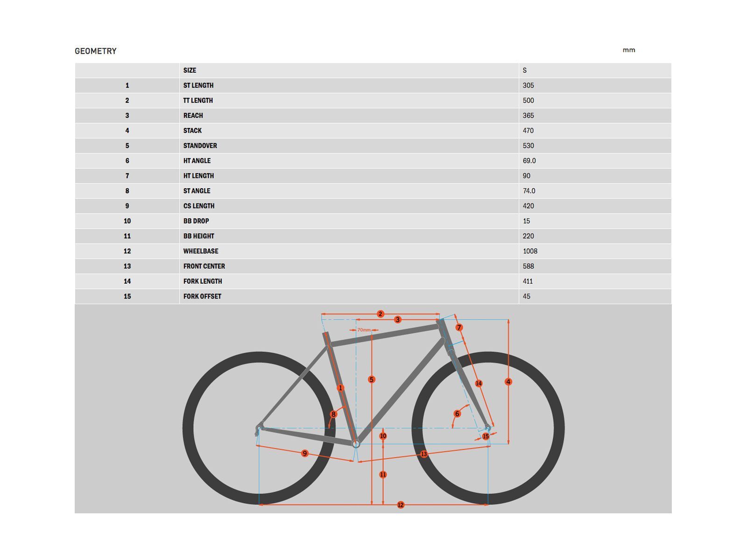Click the number 10 BB drop marker
This screenshot has height=560, width=747.
(383, 436)
